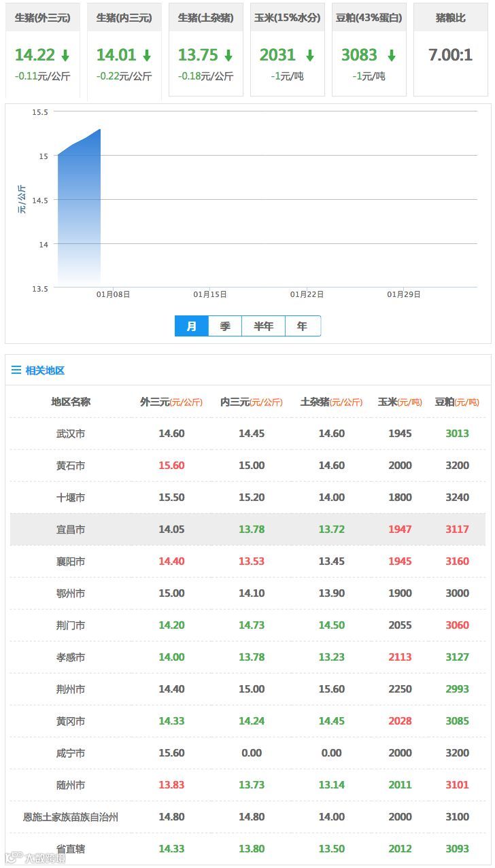The height and width of the screenshot is (868, 495).
Task: Click the 01月29日 axis label
Action: pyautogui.click(x=404, y=294)
